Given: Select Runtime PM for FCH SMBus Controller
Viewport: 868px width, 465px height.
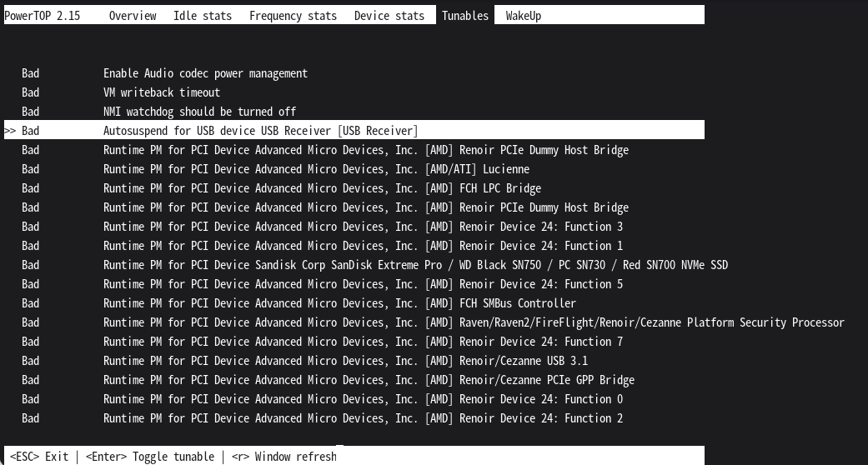Looking at the screenshot, I should pos(339,303).
